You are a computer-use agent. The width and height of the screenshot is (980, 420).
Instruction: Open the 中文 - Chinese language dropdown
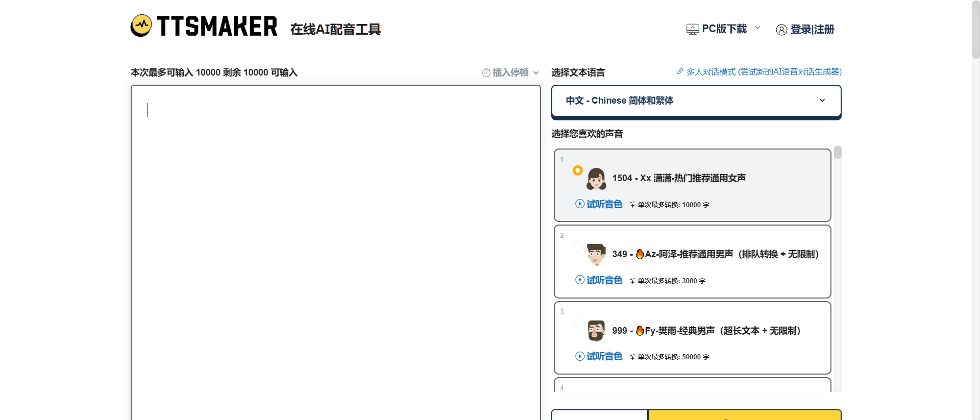696,101
